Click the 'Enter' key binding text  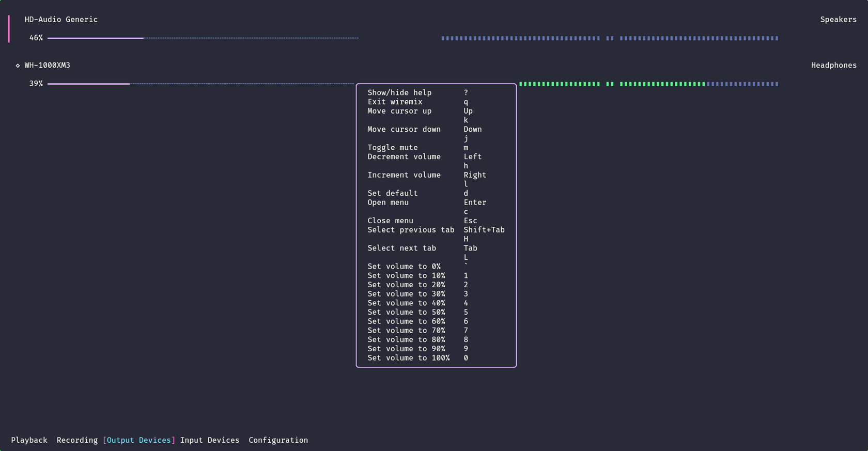point(475,203)
